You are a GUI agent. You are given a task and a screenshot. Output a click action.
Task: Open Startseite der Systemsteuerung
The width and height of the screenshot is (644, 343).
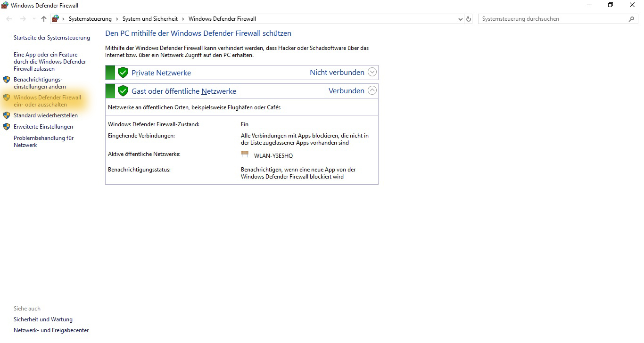pyautogui.click(x=52, y=38)
